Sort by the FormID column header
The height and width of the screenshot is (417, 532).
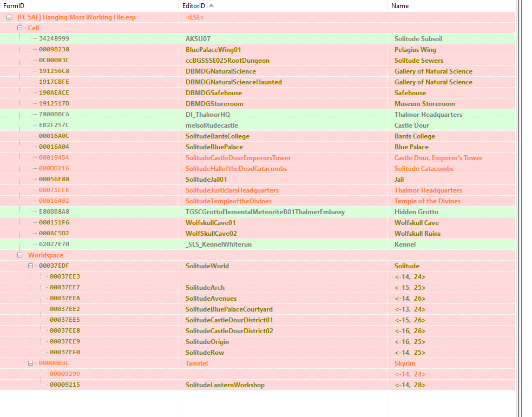point(89,6)
